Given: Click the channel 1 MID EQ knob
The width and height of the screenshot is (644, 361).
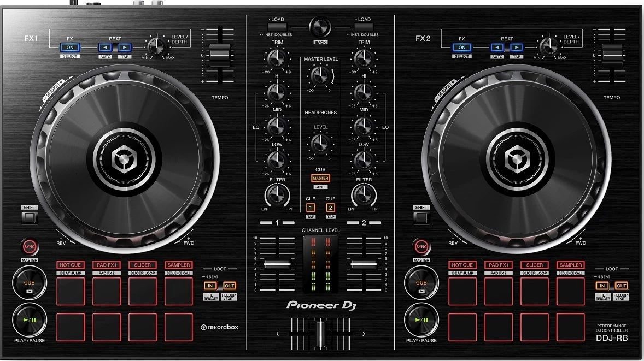Looking at the screenshot, I should point(277,126).
